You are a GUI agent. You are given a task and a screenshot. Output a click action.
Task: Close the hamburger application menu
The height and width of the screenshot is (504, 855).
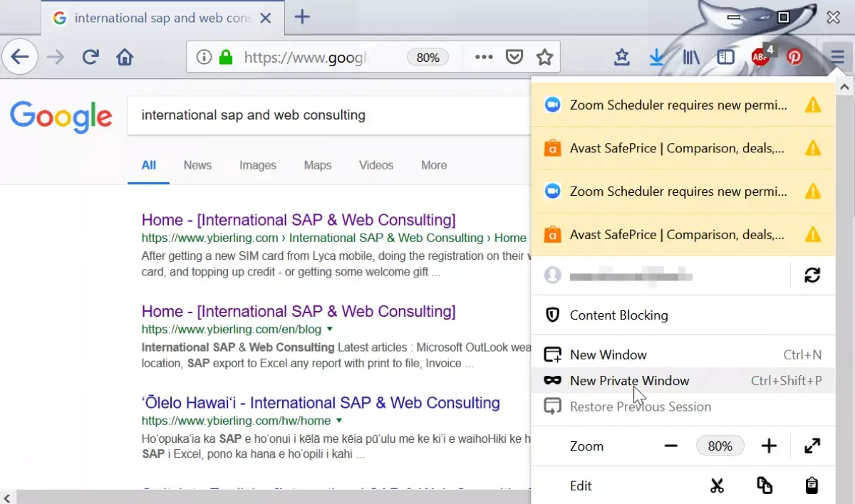[837, 57]
